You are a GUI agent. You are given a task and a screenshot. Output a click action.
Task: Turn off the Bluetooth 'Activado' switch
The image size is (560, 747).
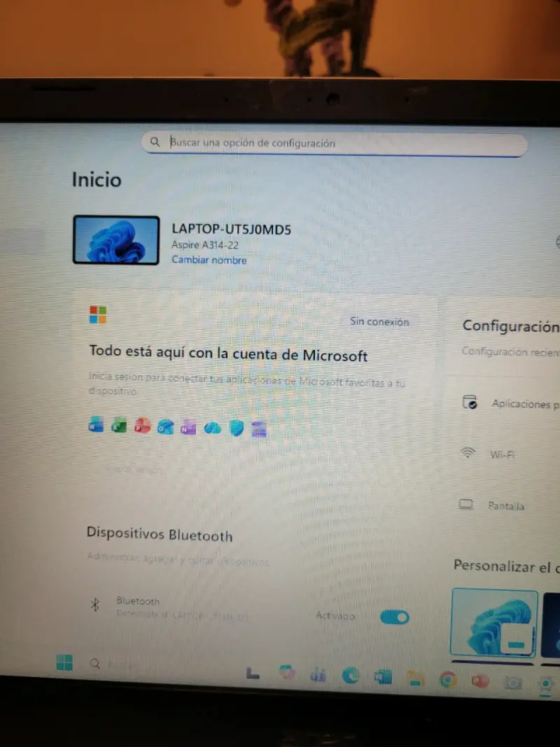tap(394, 617)
